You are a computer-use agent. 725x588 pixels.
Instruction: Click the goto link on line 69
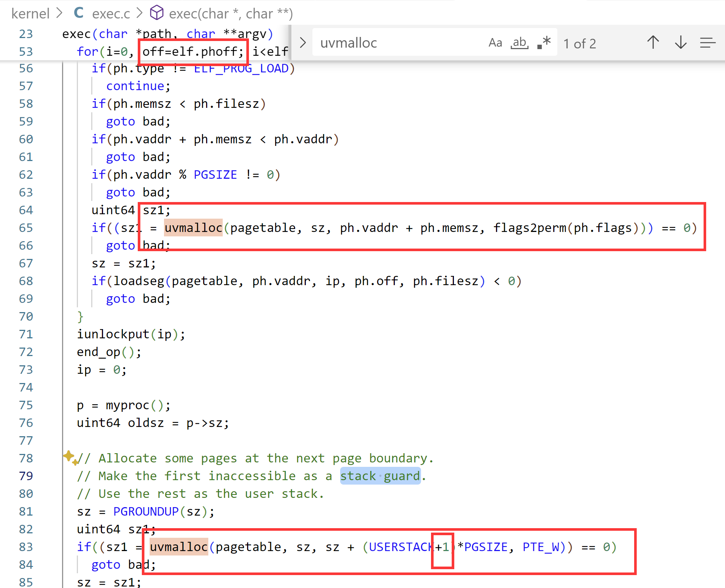(120, 298)
